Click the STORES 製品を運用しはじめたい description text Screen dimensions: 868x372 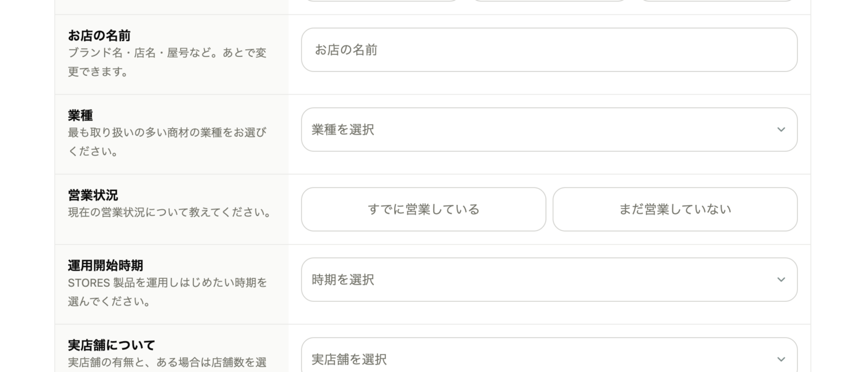(167, 283)
